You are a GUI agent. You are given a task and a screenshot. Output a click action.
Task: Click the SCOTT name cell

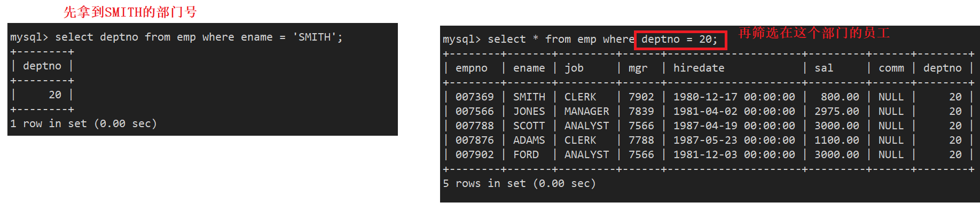[x=529, y=126]
